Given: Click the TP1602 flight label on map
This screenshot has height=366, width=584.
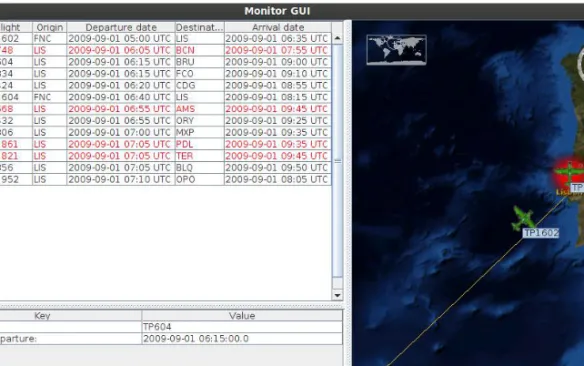Looking at the screenshot, I should (541, 233).
